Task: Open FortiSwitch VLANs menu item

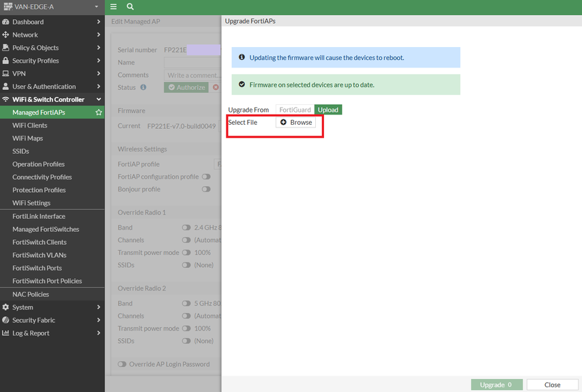Action: 52,255
